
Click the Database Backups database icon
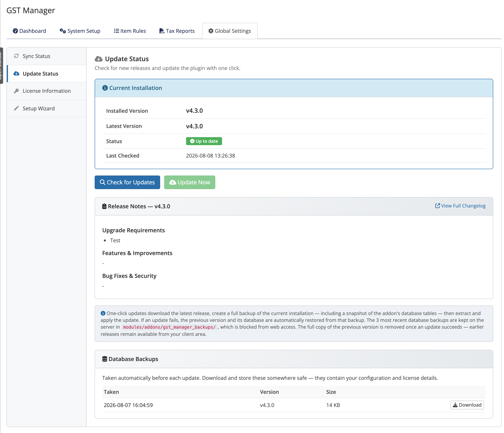click(x=105, y=359)
